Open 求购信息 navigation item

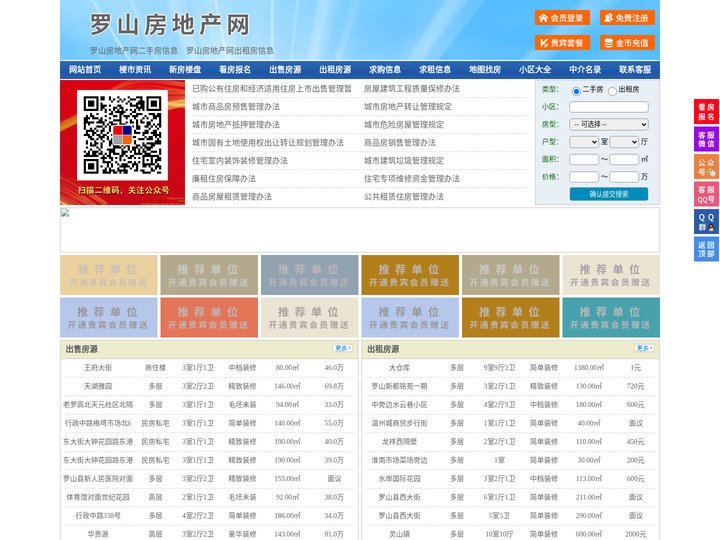coord(385,70)
